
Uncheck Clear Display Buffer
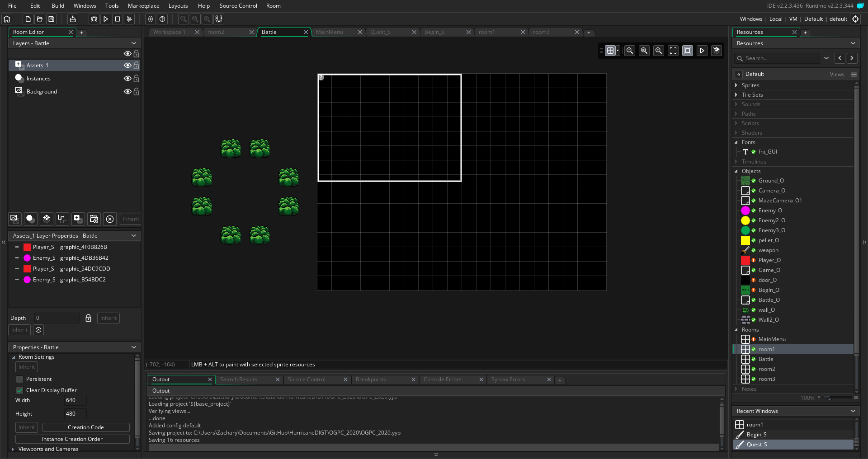point(19,390)
